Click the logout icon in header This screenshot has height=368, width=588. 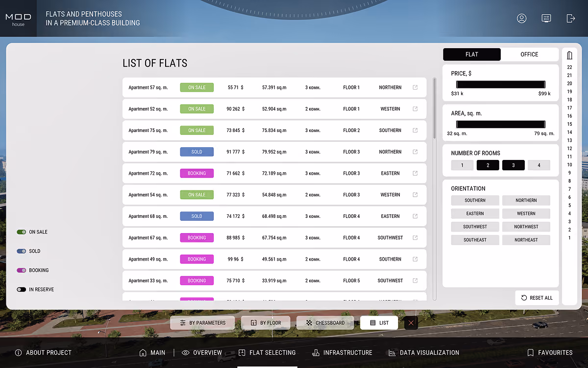point(570,18)
